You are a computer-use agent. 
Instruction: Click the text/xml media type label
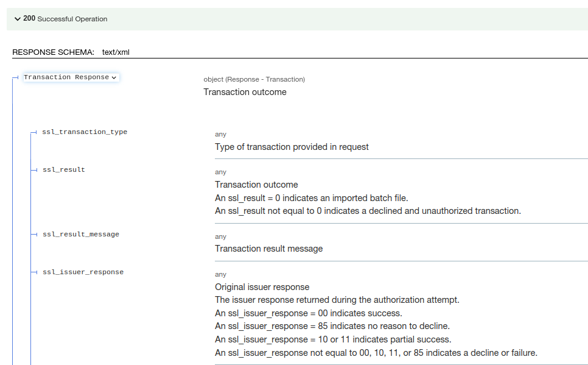116,52
